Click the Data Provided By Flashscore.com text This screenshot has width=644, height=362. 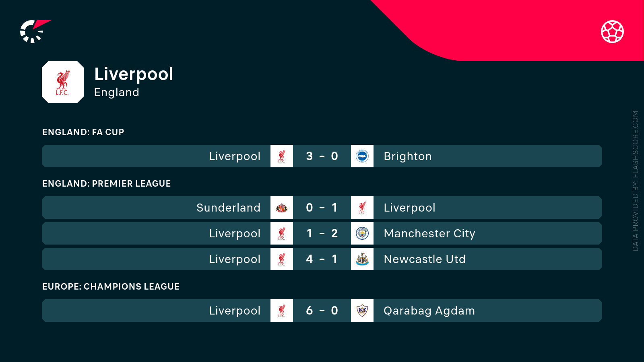pyautogui.click(x=636, y=181)
